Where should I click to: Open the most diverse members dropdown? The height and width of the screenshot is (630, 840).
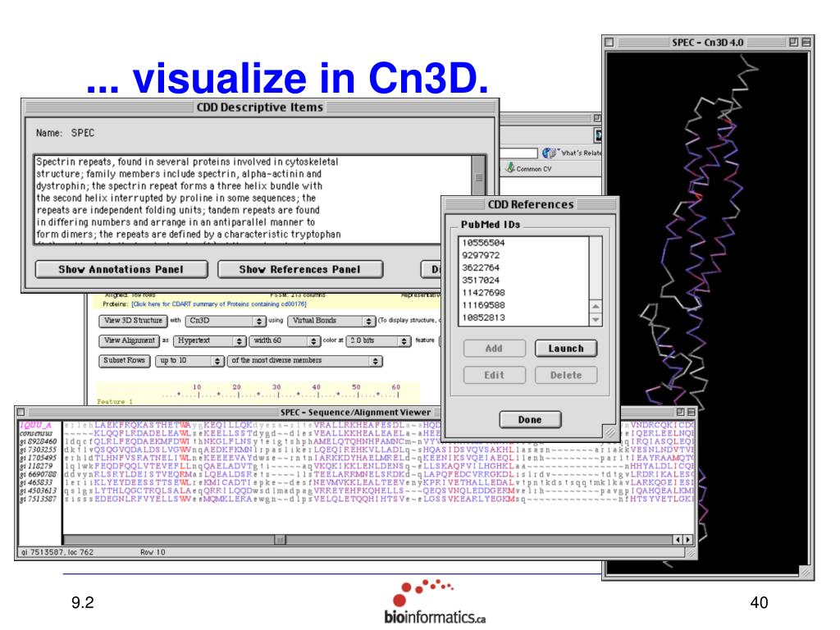[305, 361]
